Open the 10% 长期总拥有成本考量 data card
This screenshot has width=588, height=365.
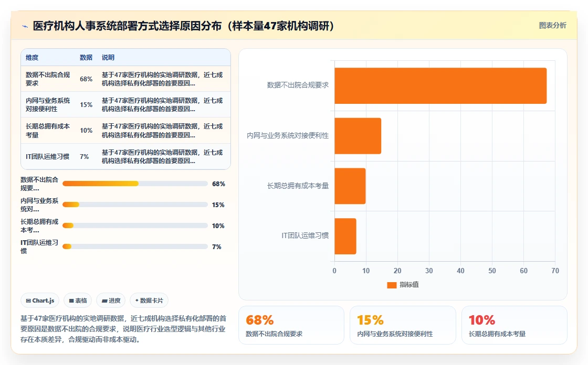[514, 325]
